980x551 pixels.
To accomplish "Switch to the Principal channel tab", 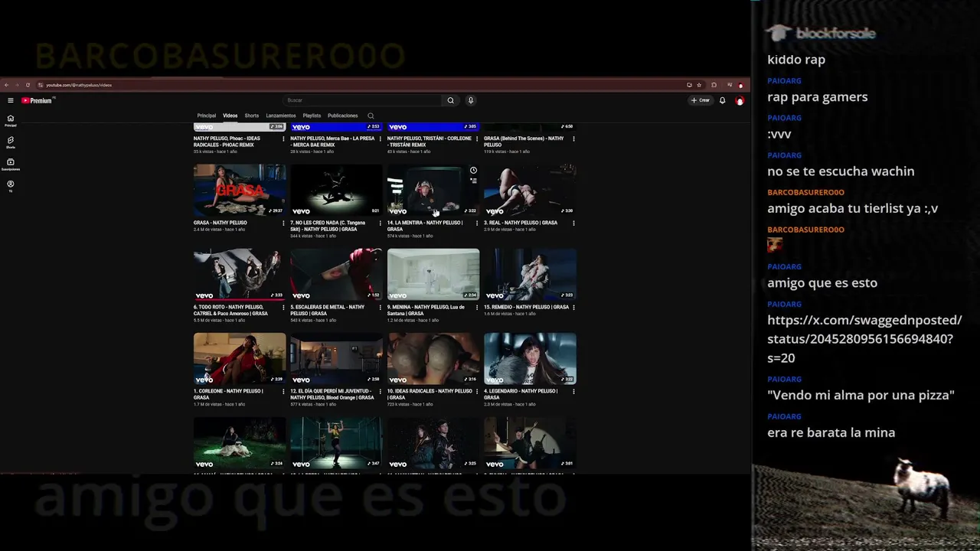I will point(206,116).
